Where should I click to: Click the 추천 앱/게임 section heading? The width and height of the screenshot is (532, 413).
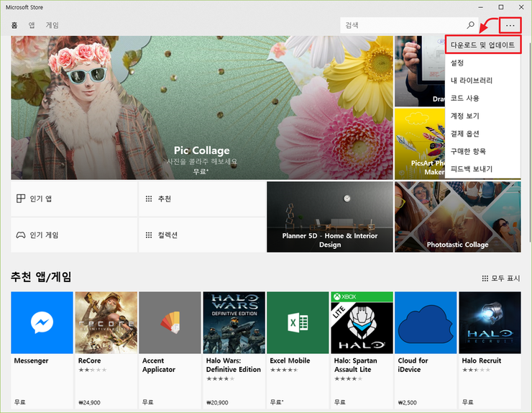[x=41, y=277]
